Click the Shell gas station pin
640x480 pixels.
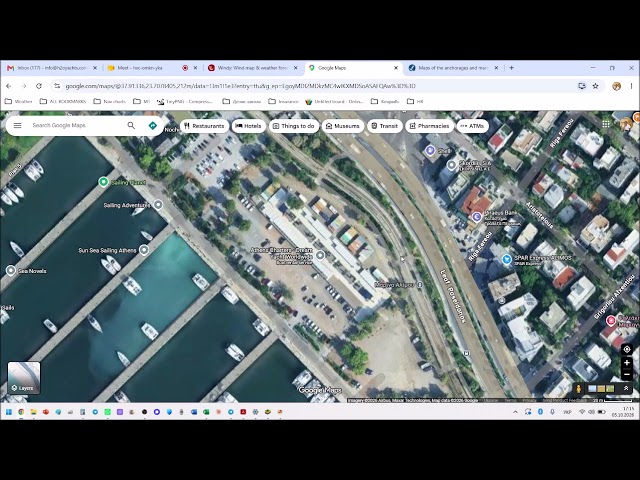pyautogui.click(x=430, y=151)
